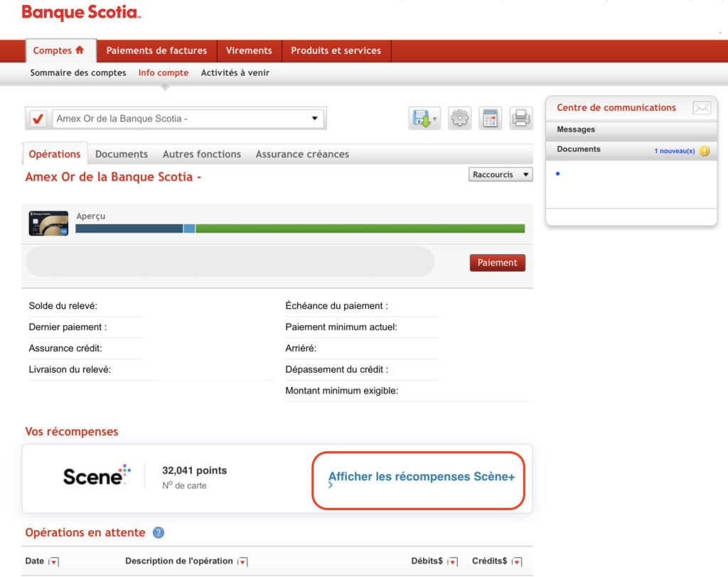Click the printer icon
Screen dimensions: 728x577
tap(521, 118)
